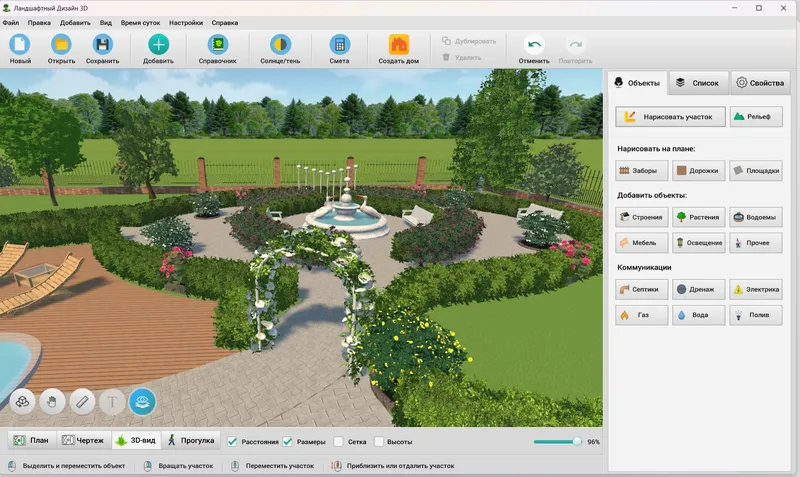The width and height of the screenshot is (800, 477).
Task: Click the Солнце/тень sun and shade icon
Action: [280, 45]
